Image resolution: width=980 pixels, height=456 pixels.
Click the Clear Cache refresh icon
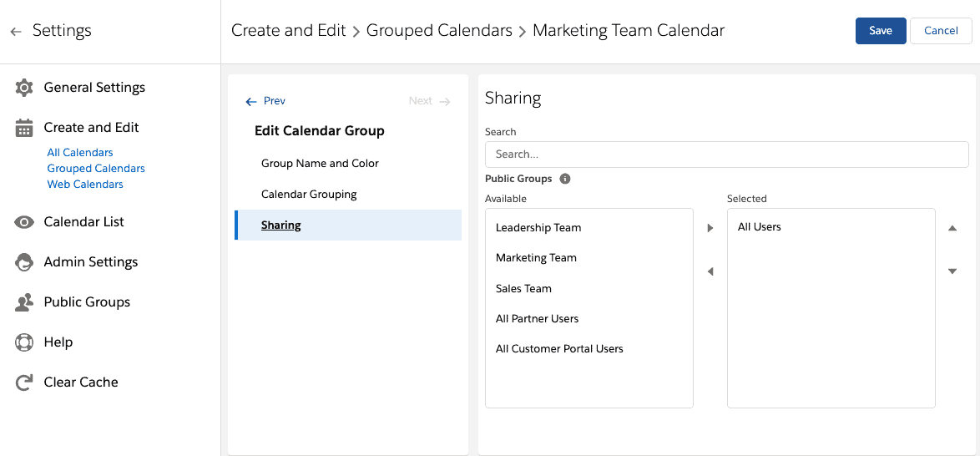click(23, 383)
